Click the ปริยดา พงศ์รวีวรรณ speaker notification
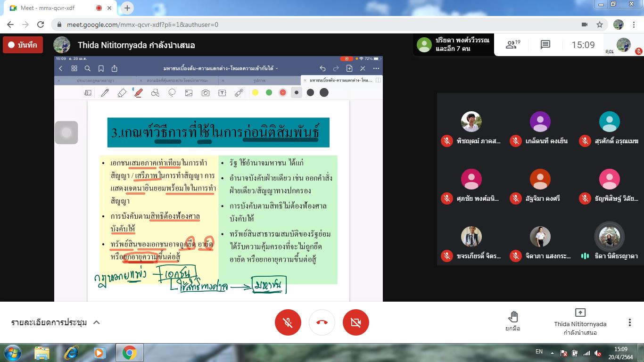This screenshot has width=644, height=362. click(454, 45)
